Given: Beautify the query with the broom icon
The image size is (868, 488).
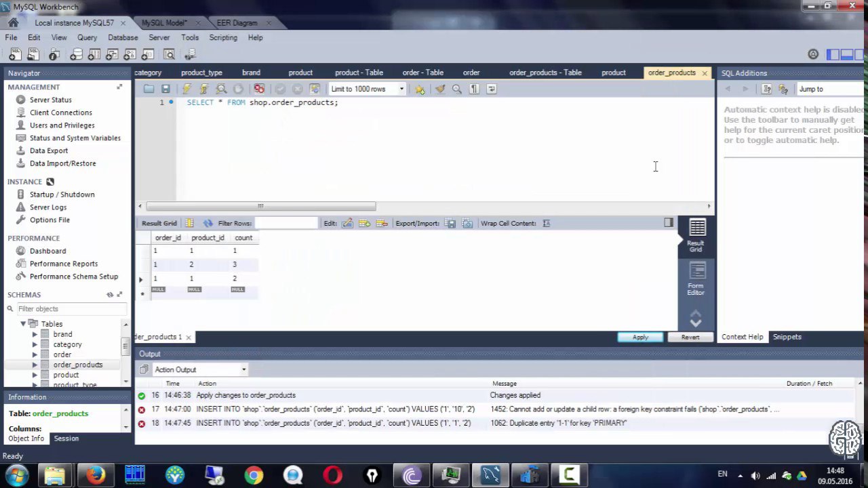Looking at the screenshot, I should pos(440,89).
